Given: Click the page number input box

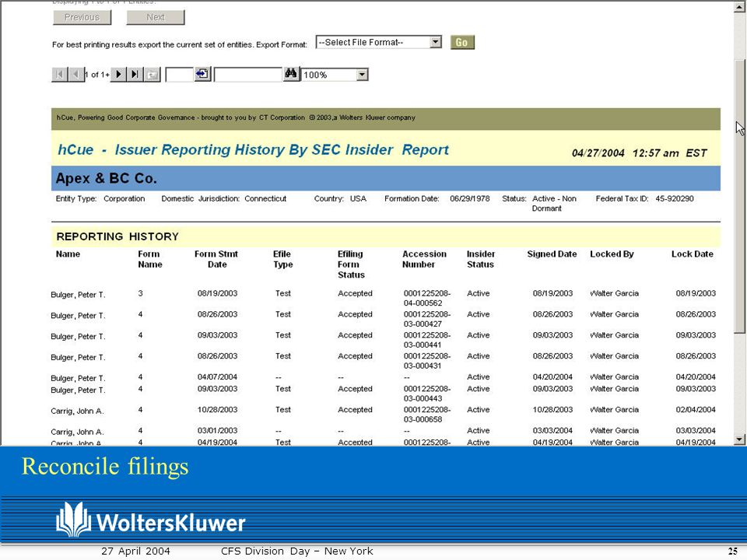Looking at the screenshot, I should (x=179, y=75).
